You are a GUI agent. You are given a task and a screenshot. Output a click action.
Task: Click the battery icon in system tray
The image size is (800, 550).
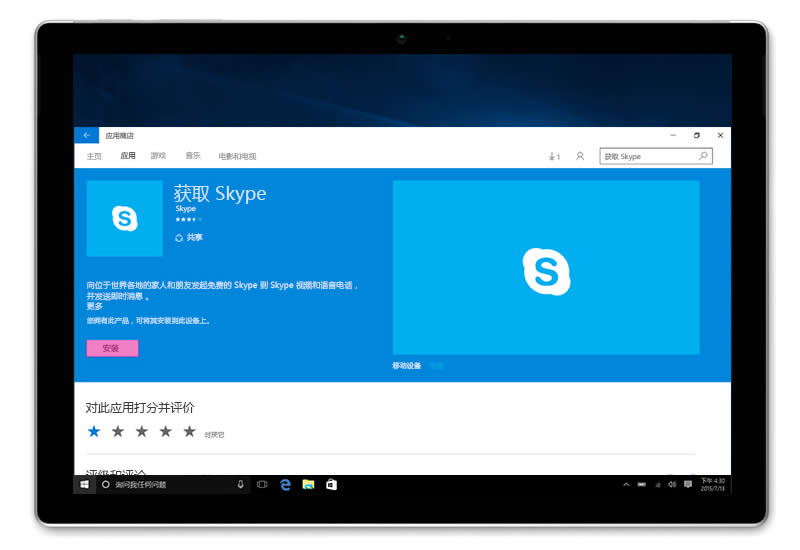(642, 484)
